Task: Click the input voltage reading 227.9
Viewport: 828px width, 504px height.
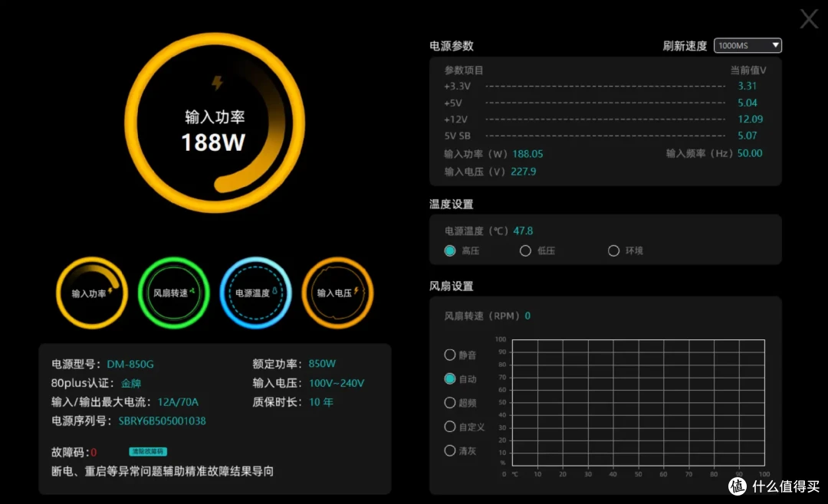Action: tap(524, 172)
